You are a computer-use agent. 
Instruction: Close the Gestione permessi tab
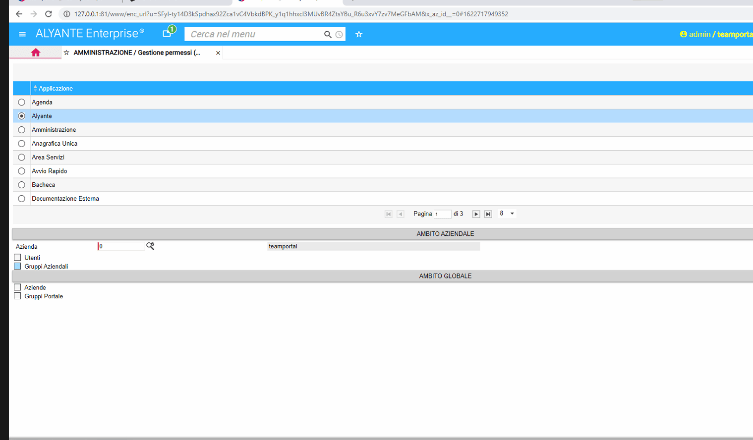click(x=218, y=53)
